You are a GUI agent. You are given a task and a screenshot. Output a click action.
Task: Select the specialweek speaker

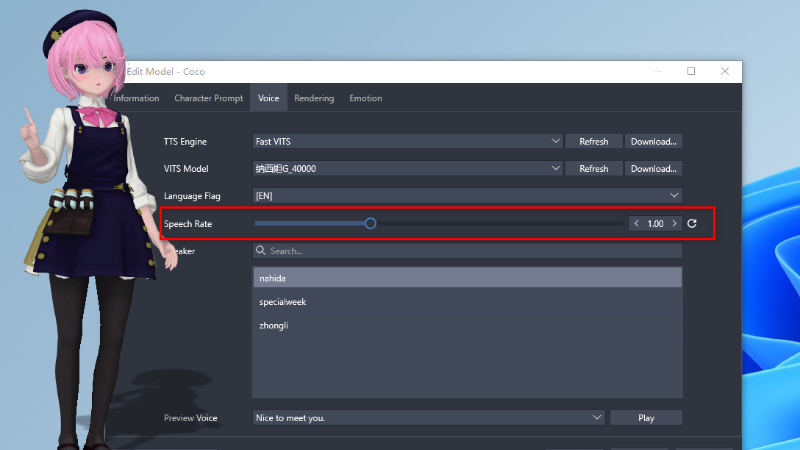point(467,302)
